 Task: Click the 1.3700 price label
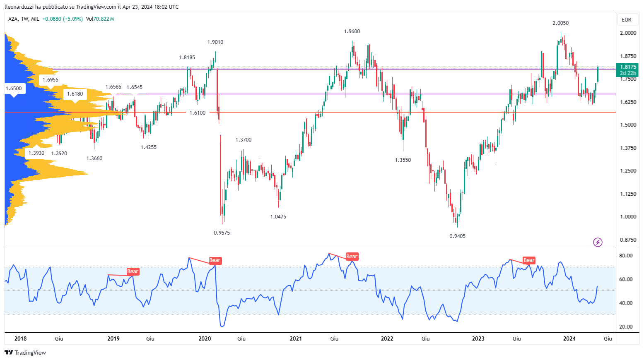pos(244,140)
